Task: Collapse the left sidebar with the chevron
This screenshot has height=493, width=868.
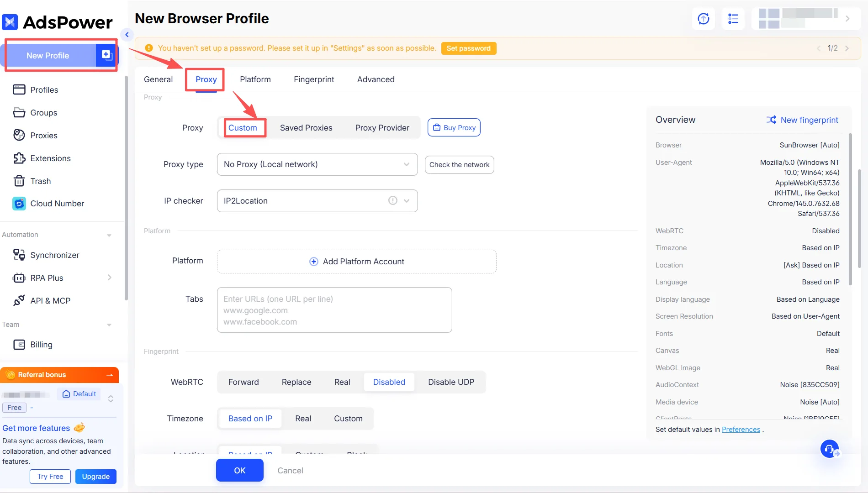Action: pyautogui.click(x=127, y=35)
